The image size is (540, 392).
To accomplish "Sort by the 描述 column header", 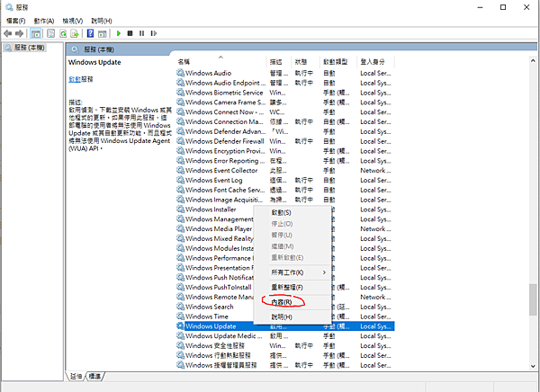I will (279, 62).
